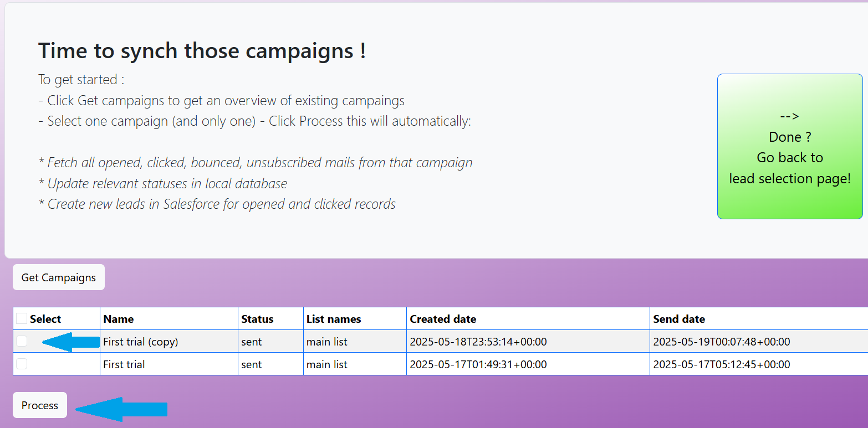The image size is (868, 428).
Task: Click the Name column header
Action: [x=119, y=319]
